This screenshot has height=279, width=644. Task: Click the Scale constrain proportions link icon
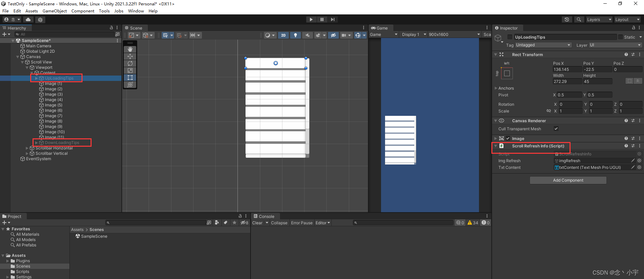tap(549, 111)
